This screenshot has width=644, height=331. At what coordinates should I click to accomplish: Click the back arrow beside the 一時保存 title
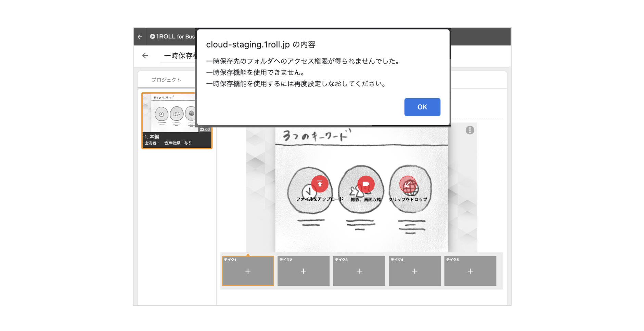click(x=145, y=55)
